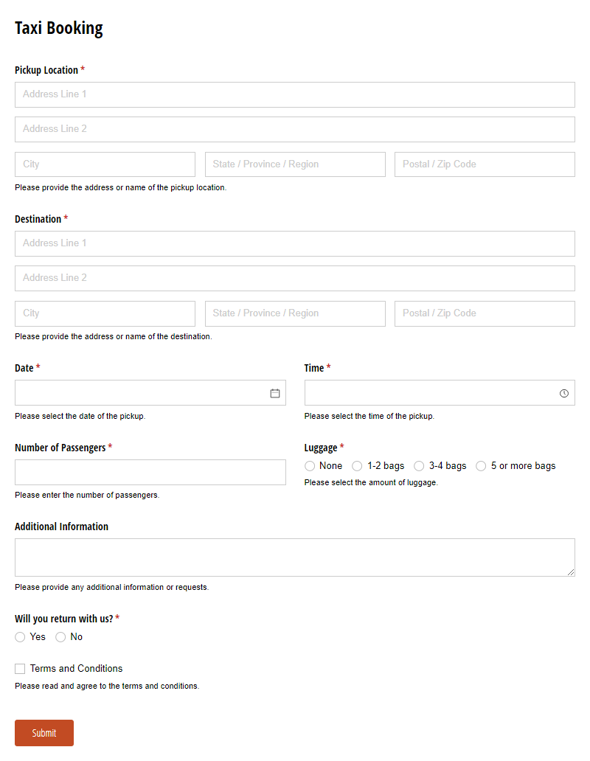
Task: Focus Pickup Location Address Line 1 field
Action: click(295, 95)
